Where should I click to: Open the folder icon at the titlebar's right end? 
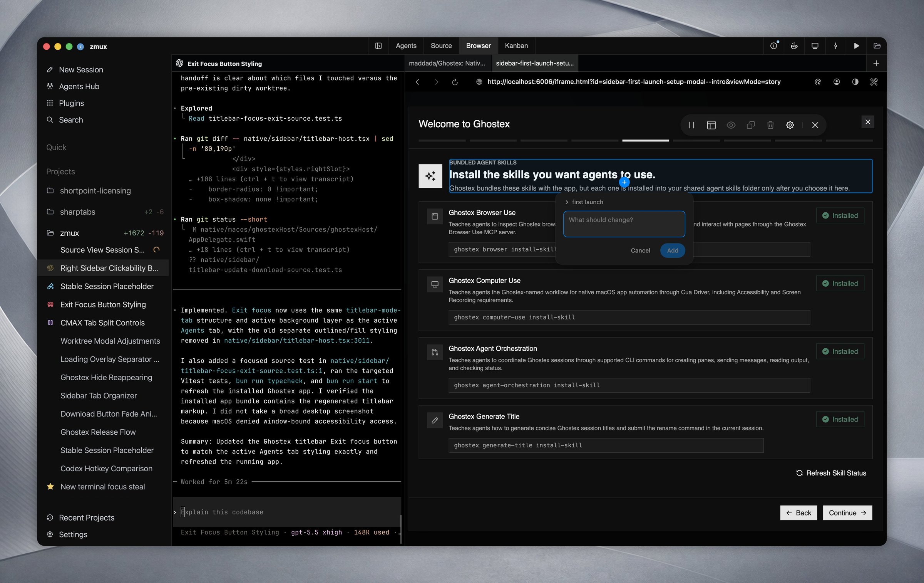[x=877, y=46]
